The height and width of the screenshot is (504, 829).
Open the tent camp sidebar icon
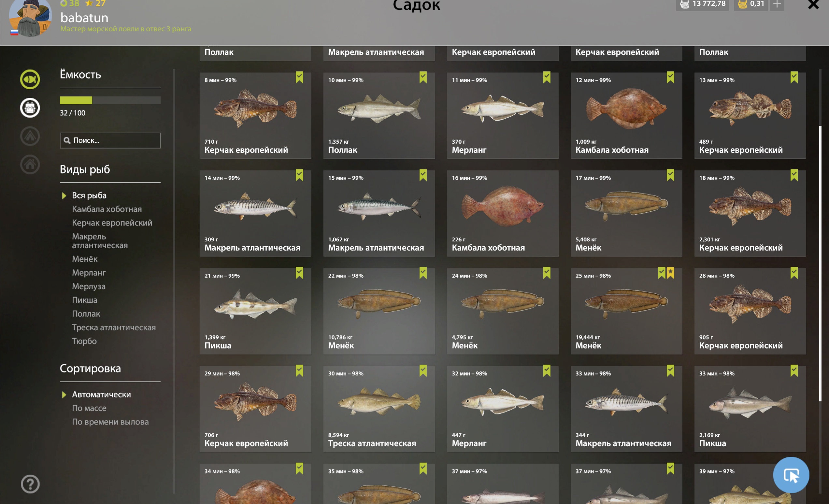coord(30,136)
